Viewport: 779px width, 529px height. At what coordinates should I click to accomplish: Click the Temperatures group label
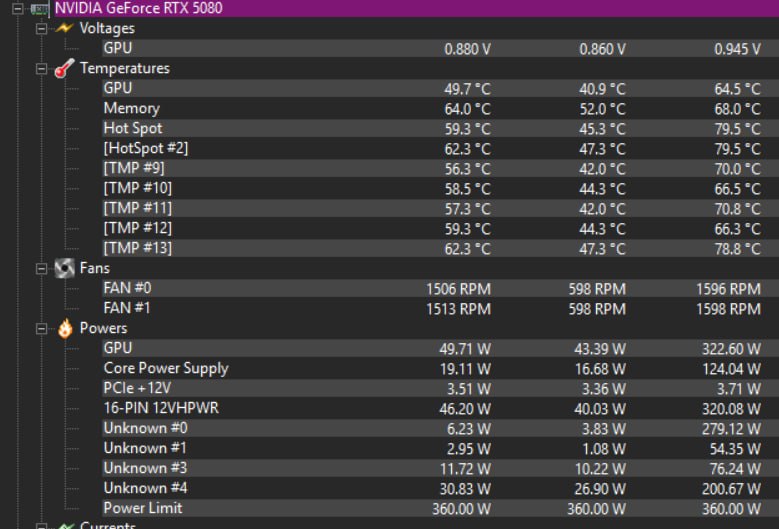tap(125, 68)
